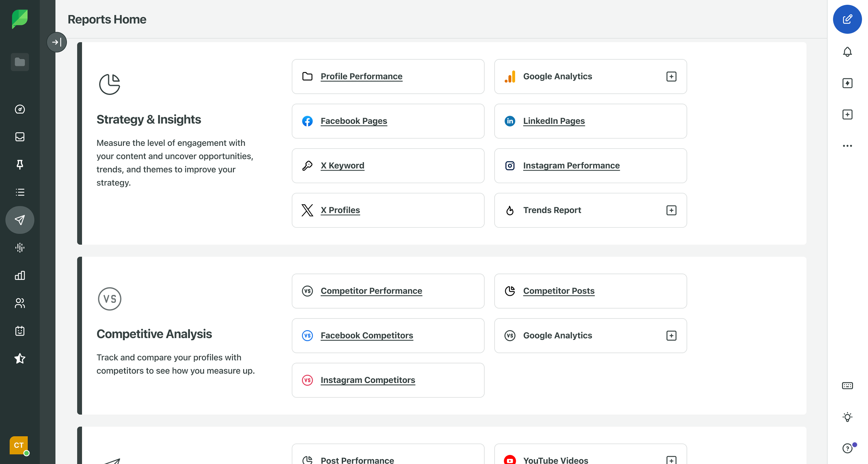Viewport: 868px width, 464px height.
Task: Open the Publishing paper plane section
Action: point(20,220)
